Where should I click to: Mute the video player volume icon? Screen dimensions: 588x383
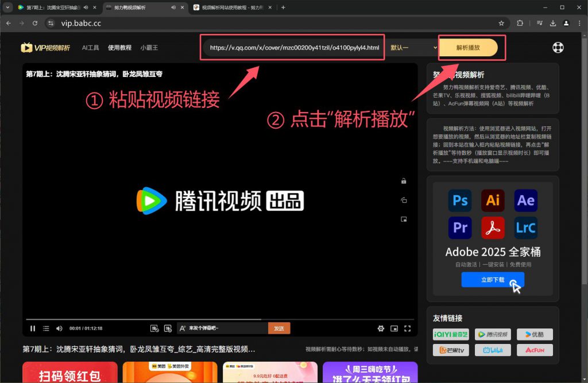[x=59, y=328]
